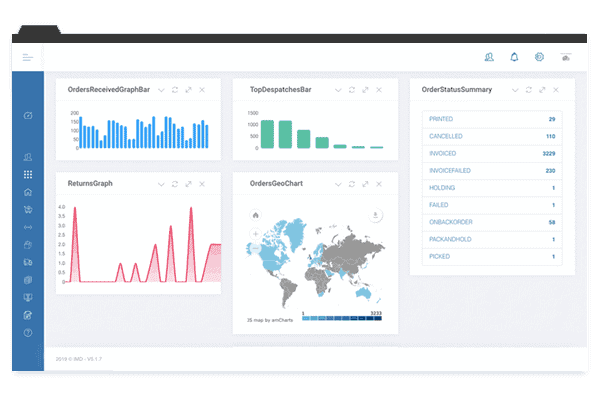Open the user profile icon in top bar
The width and height of the screenshot is (600, 400).
[489, 57]
